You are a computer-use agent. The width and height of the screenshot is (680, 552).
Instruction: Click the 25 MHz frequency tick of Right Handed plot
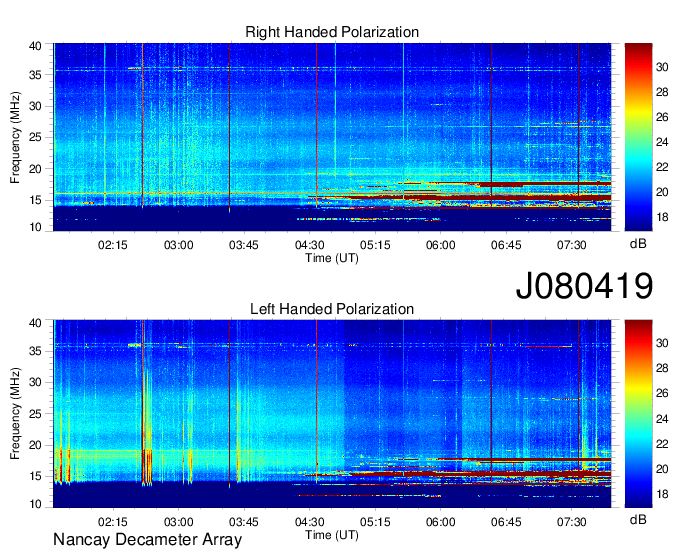(35, 137)
